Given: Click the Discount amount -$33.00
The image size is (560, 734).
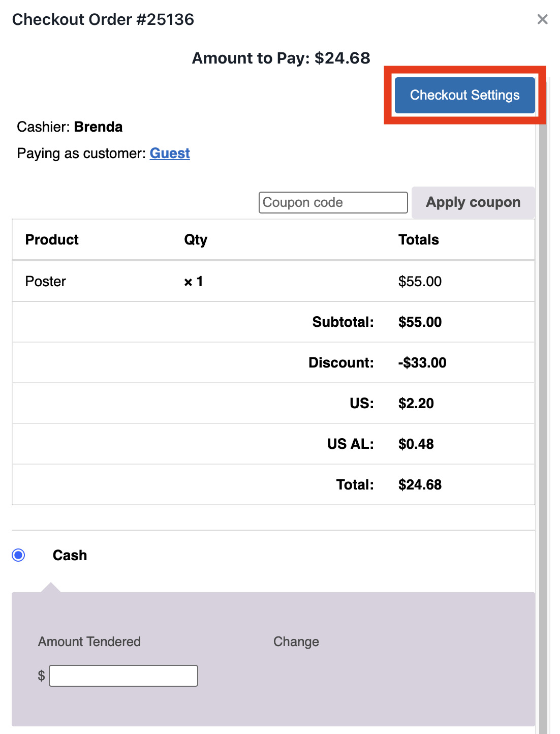Looking at the screenshot, I should [x=422, y=363].
